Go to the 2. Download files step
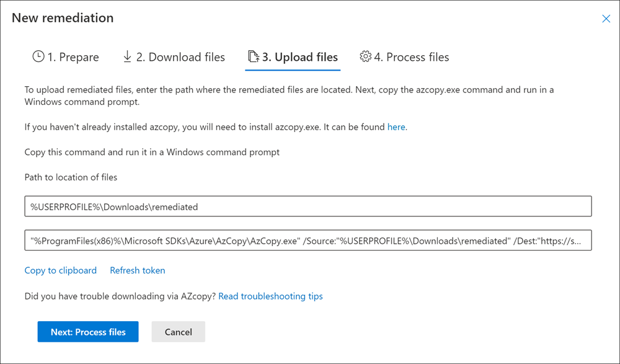This screenshot has height=364, width=620. 174,57
